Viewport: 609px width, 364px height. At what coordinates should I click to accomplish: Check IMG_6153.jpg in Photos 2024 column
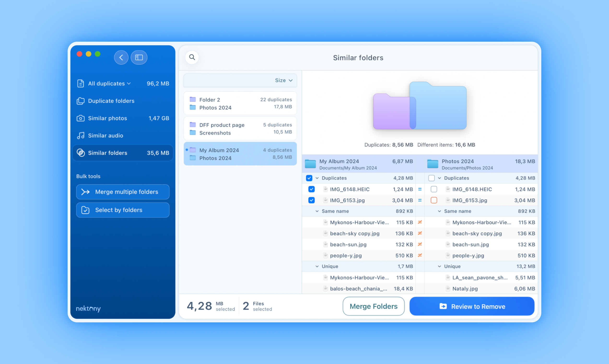point(434,200)
